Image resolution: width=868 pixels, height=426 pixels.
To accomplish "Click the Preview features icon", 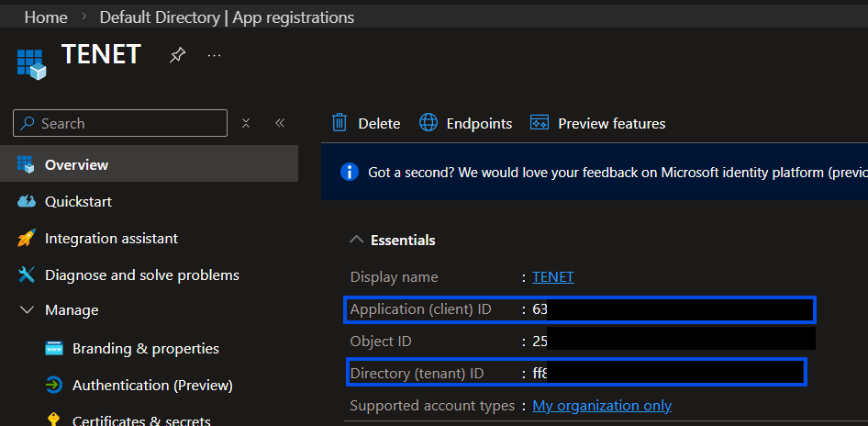I will pos(540,122).
